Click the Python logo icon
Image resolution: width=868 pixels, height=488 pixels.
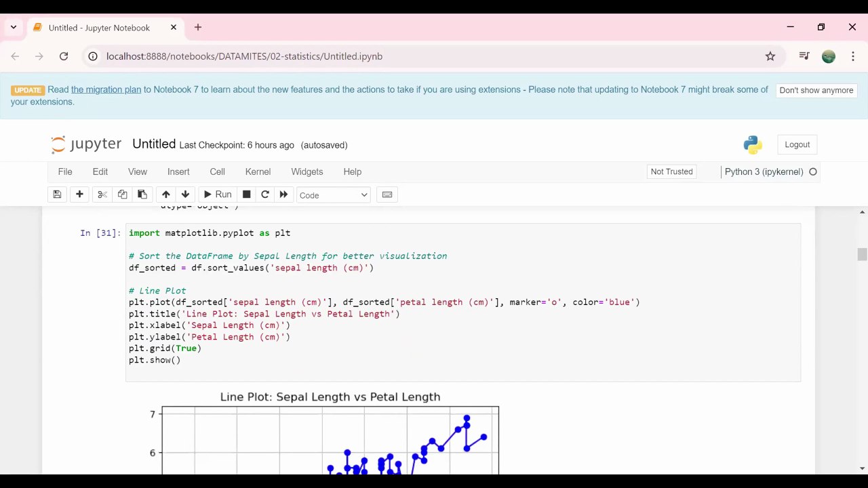tap(753, 144)
